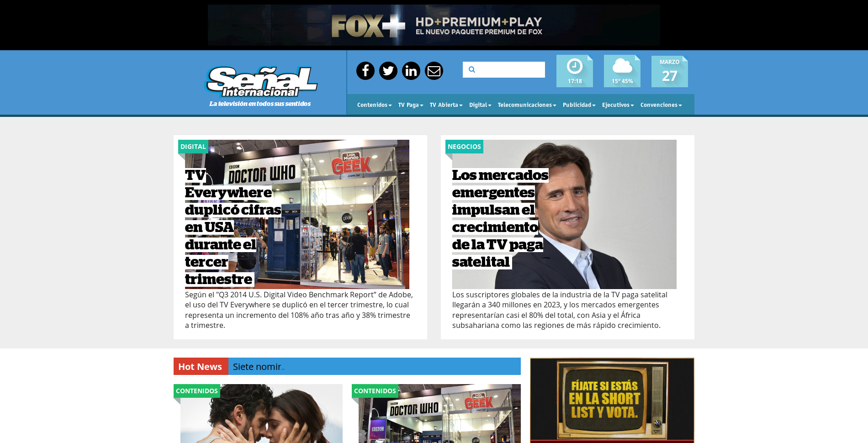This screenshot has height=443, width=868.
Task: Click the email envelope icon
Action: (434, 71)
